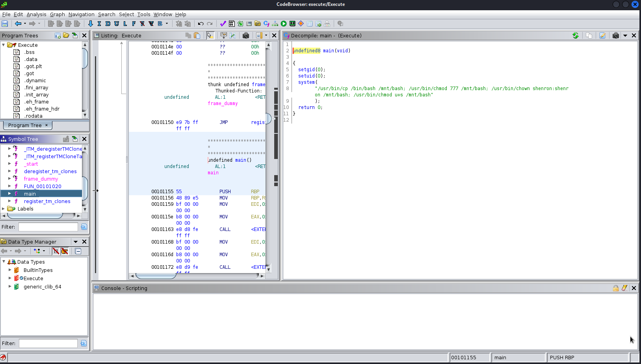Click the orange diamond toolbar icon
The height and width of the screenshot is (364, 641).
(301, 24)
